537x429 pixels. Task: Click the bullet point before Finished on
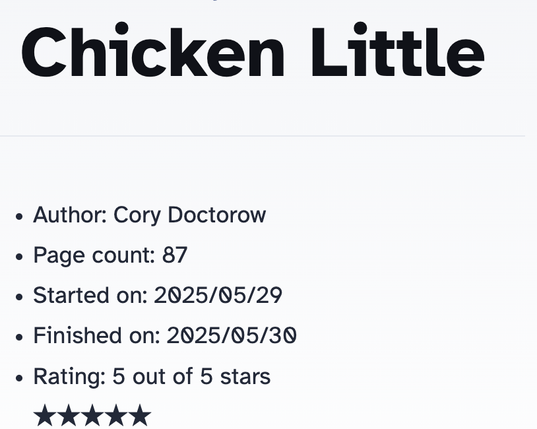click(20, 337)
